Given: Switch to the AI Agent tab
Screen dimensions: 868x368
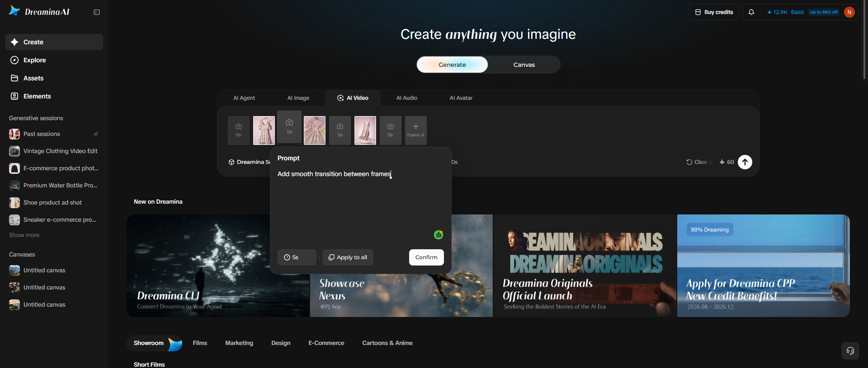Looking at the screenshot, I should 244,98.
